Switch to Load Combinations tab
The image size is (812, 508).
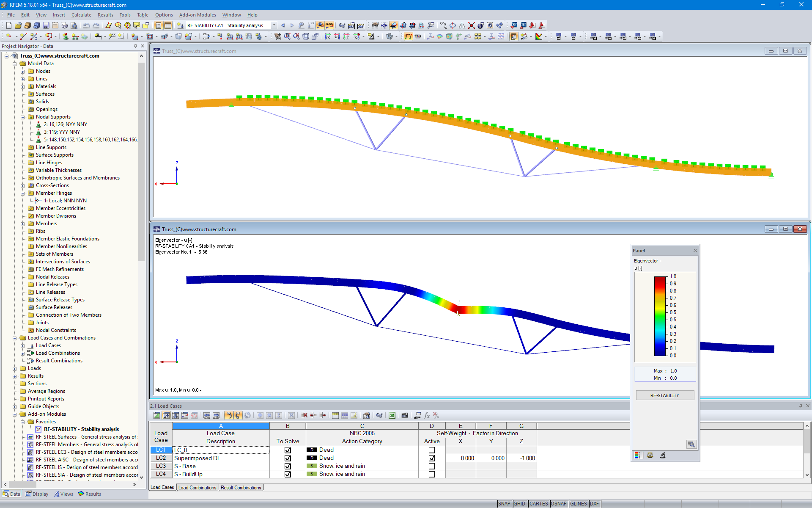point(197,488)
